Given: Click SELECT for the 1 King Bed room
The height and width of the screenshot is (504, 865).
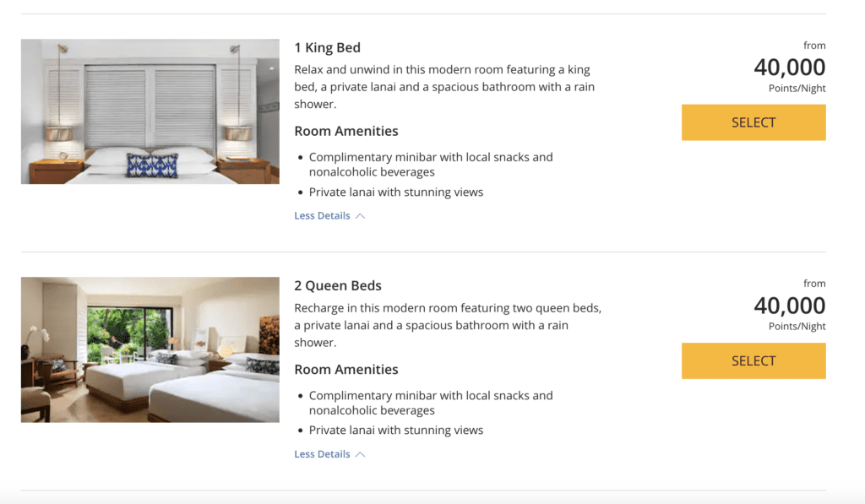Looking at the screenshot, I should coord(753,122).
